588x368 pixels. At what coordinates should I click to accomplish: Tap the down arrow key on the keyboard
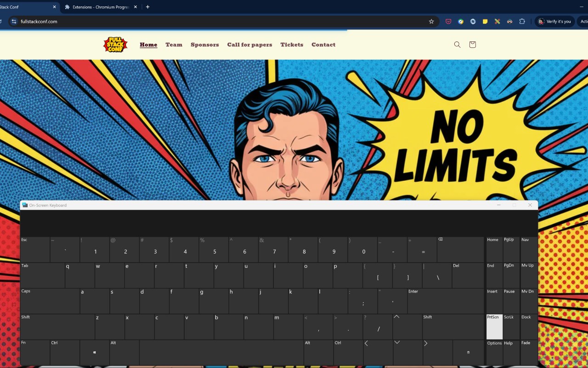(x=407, y=352)
